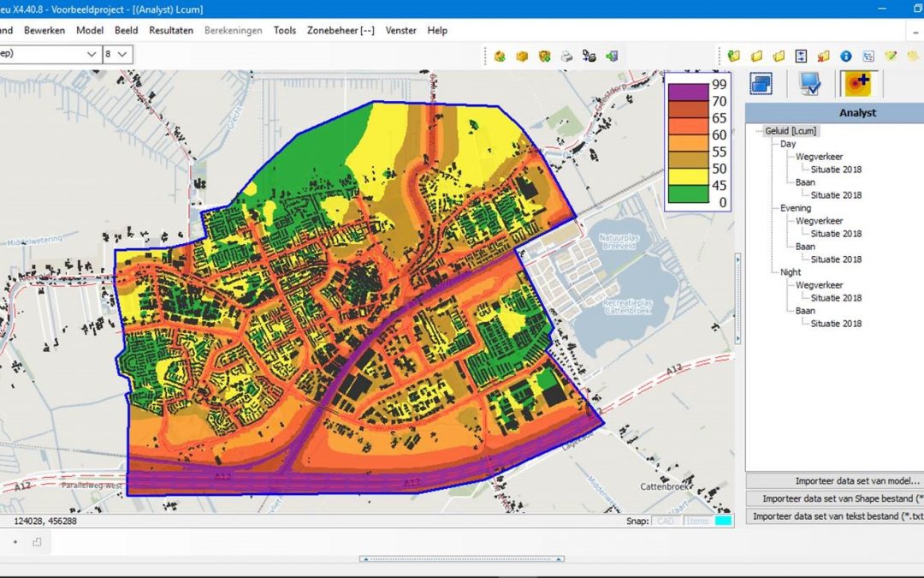Click the overlapping blue windows icon
This screenshot has height=578, width=924.
pos(761,83)
